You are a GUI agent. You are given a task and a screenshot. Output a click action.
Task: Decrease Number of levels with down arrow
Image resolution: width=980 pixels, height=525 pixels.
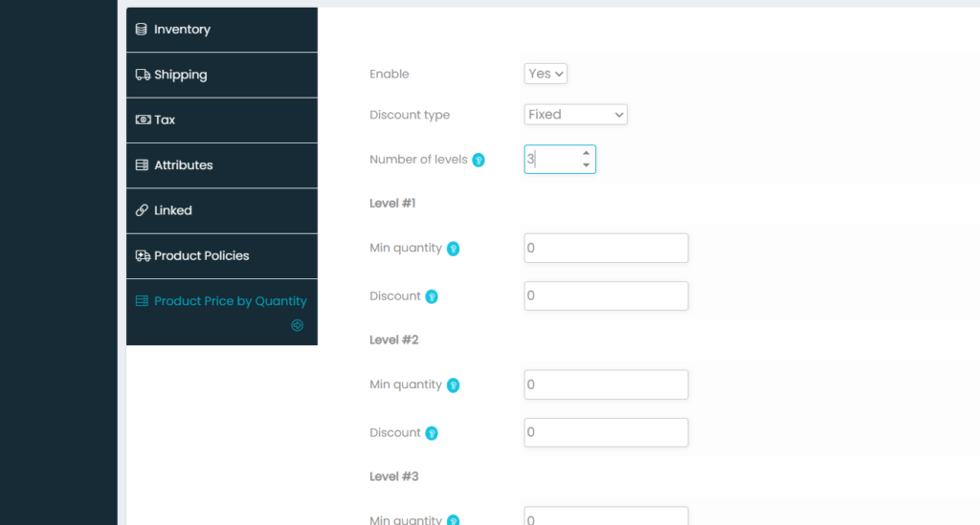point(586,165)
